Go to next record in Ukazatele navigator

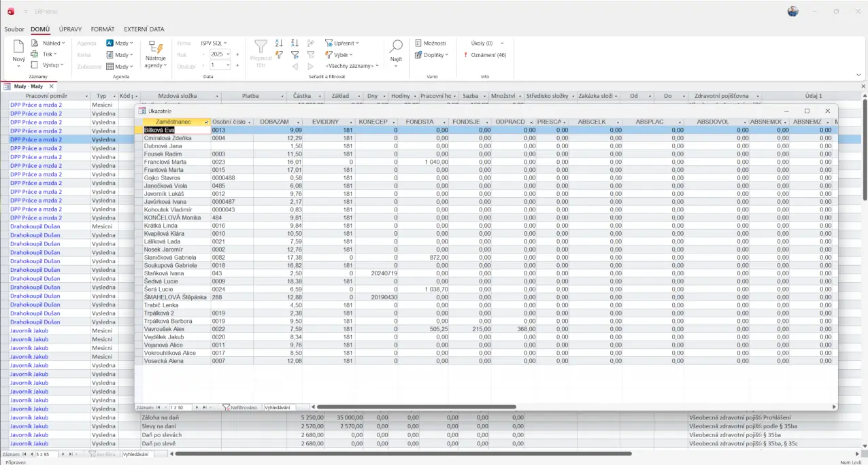[197, 407]
